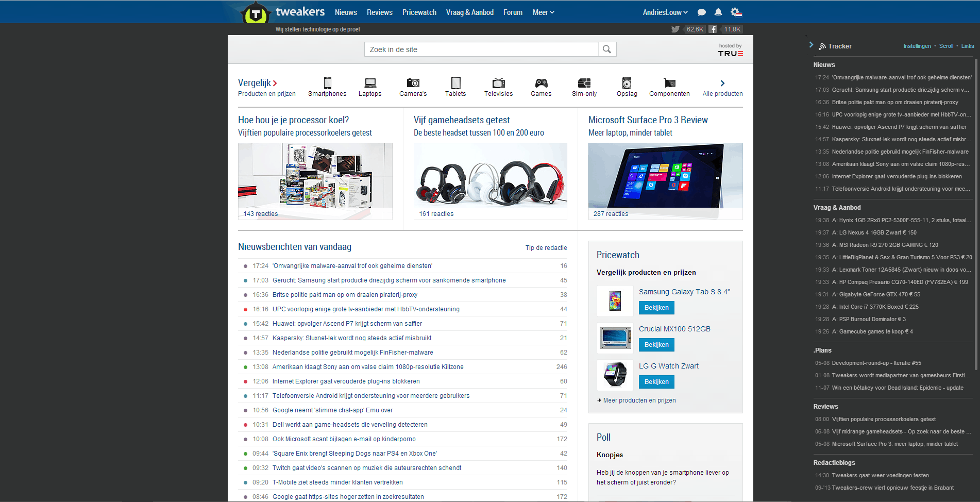Open headline 'Hoe hou je je processor koel?'
Image resolution: width=980 pixels, height=502 pixels.
[294, 120]
